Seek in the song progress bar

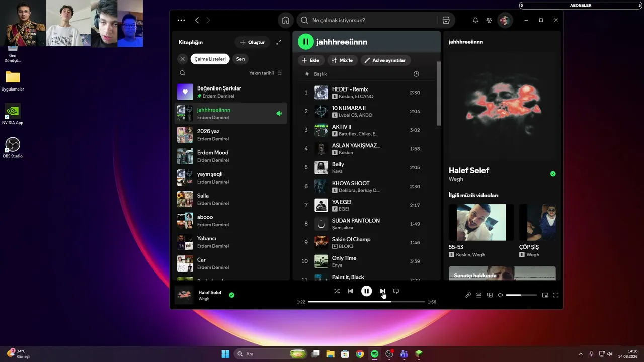[x=366, y=302]
